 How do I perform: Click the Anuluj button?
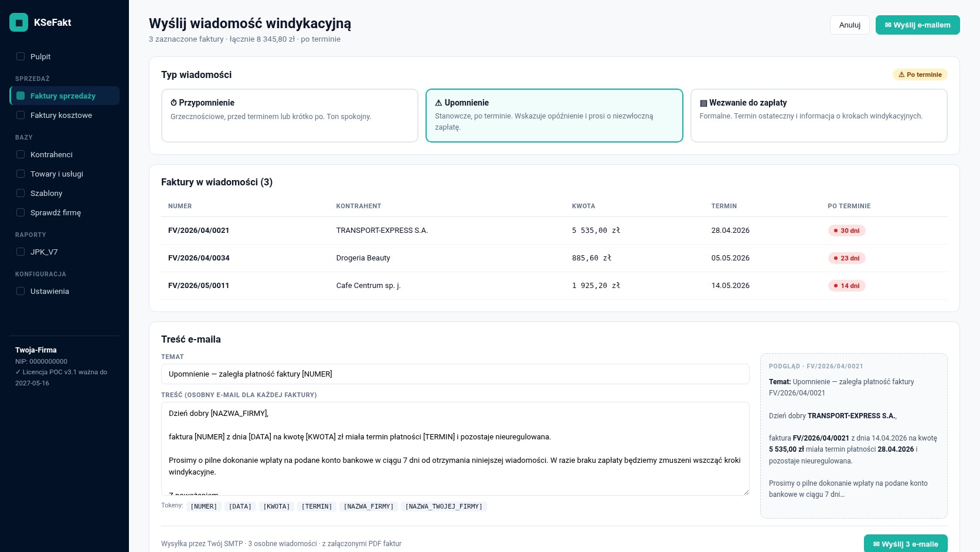coord(850,25)
